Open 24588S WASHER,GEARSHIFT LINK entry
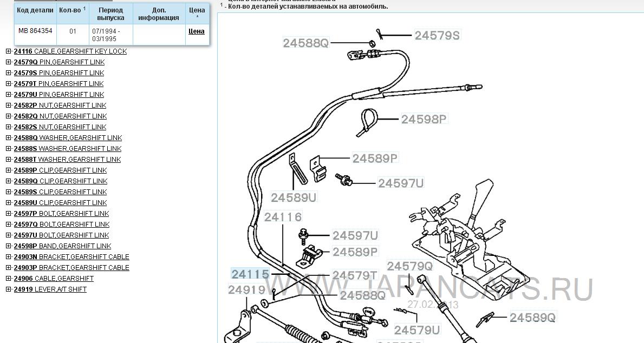The height and width of the screenshot is (343, 644). coord(68,149)
